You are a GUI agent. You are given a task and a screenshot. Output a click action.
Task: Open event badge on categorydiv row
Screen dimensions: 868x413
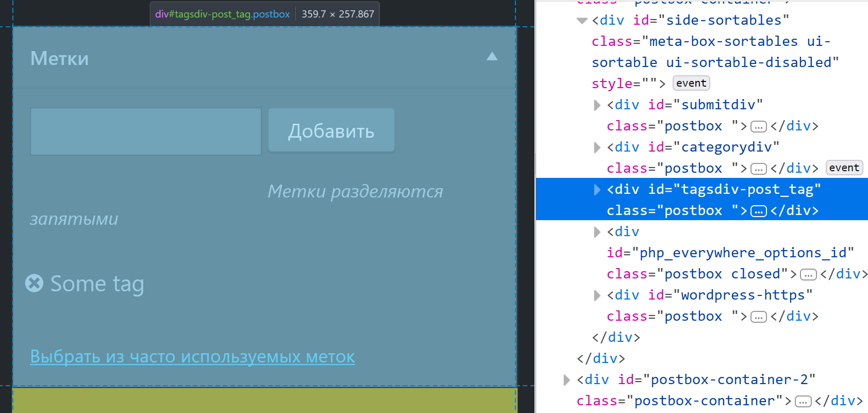tap(844, 168)
